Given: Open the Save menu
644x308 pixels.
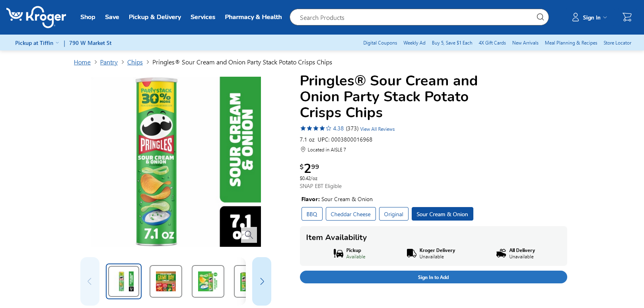Looking at the screenshot, I should click(x=112, y=17).
